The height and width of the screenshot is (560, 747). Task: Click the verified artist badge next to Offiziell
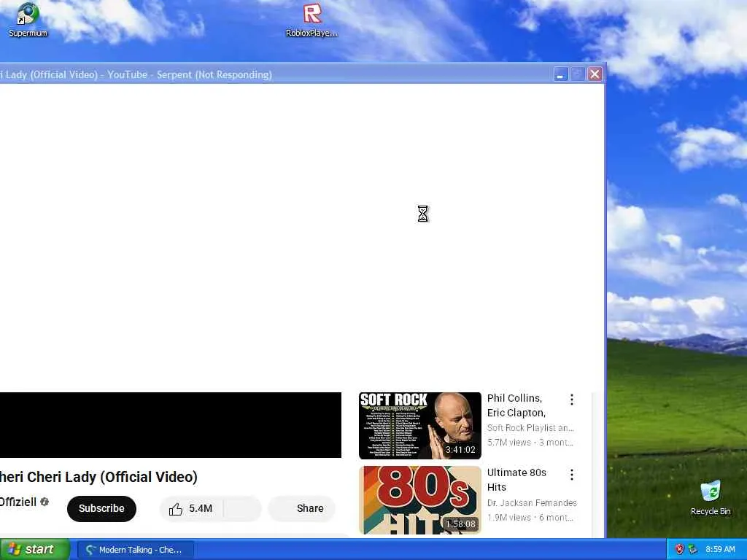click(x=44, y=502)
